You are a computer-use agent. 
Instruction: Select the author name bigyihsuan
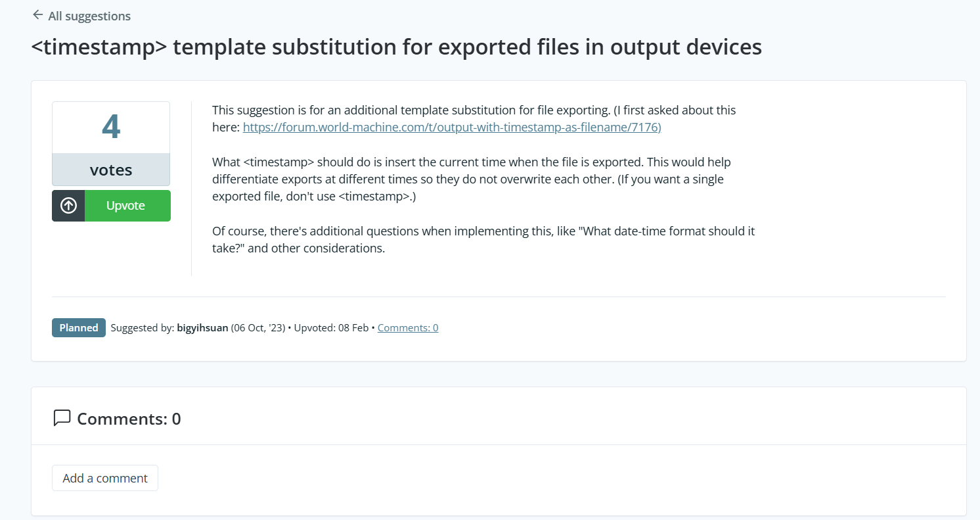click(202, 327)
